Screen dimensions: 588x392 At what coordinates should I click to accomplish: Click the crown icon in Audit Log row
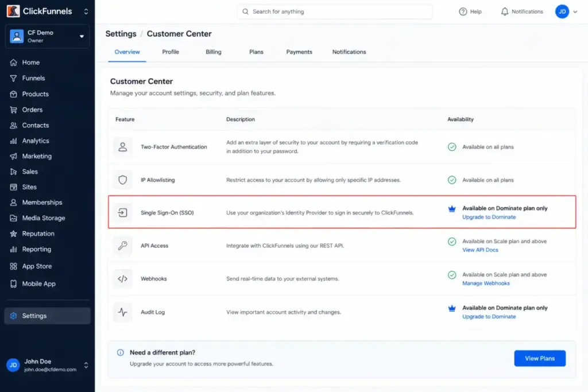[x=452, y=308]
